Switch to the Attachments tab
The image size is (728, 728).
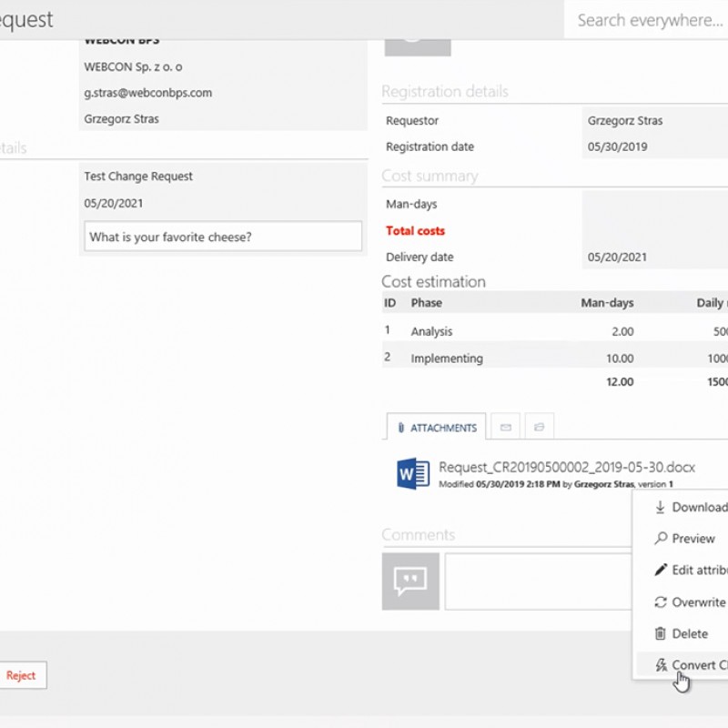437,427
